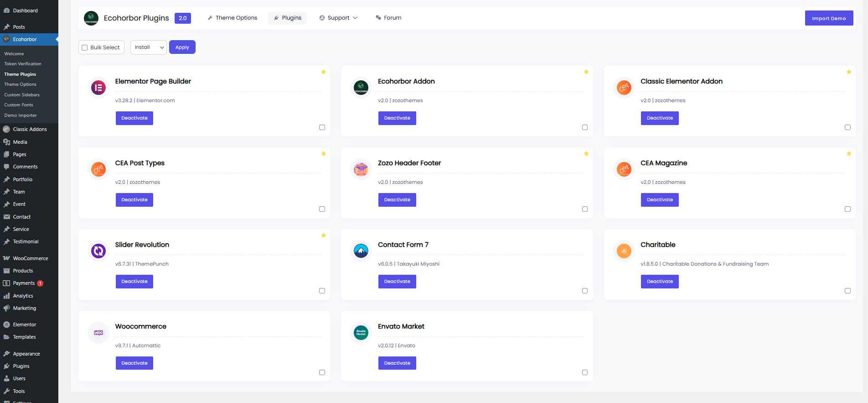
Task: Click the 2.0 version badge
Action: (x=183, y=18)
